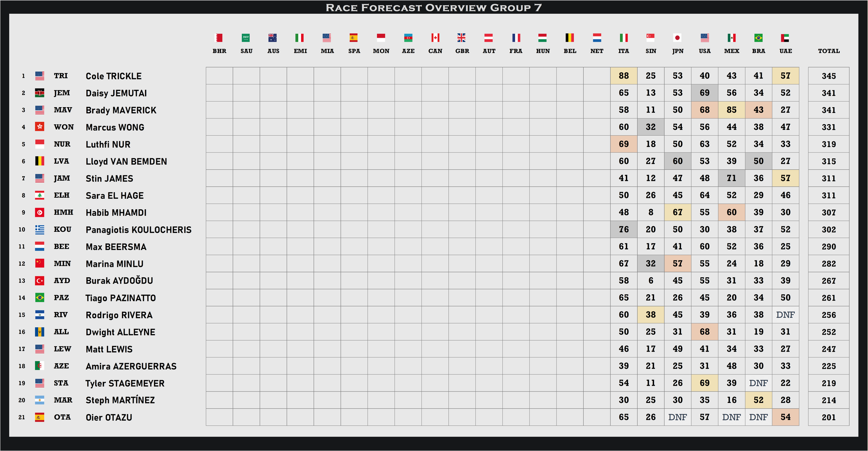Select the Belgium flag above BEL

(569, 38)
